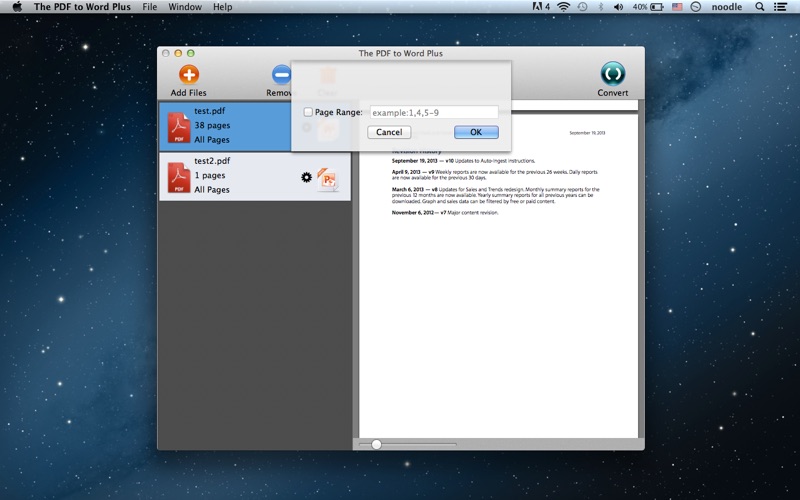This screenshot has height=500, width=800.
Task: Click 'All Pages' label under test.pdf
Action: [212, 139]
